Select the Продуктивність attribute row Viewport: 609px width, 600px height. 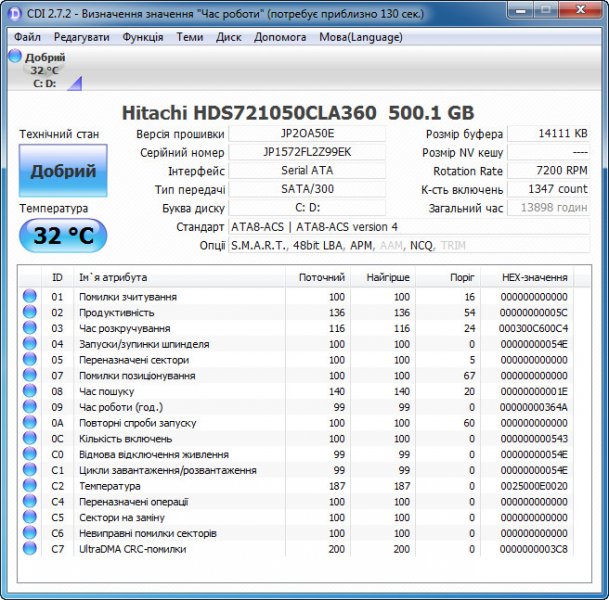295,312
